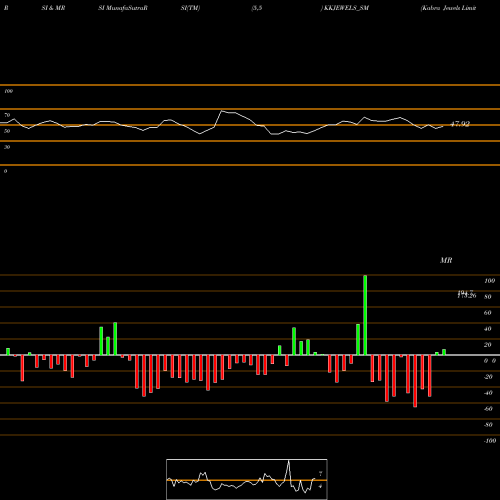Click the -100 label on MR axis
The height and width of the screenshot is (500, 500).
click(x=490, y=441)
